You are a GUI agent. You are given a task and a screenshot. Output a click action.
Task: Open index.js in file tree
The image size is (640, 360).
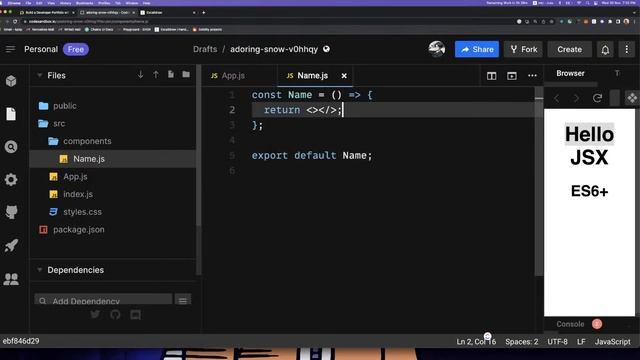pos(78,194)
